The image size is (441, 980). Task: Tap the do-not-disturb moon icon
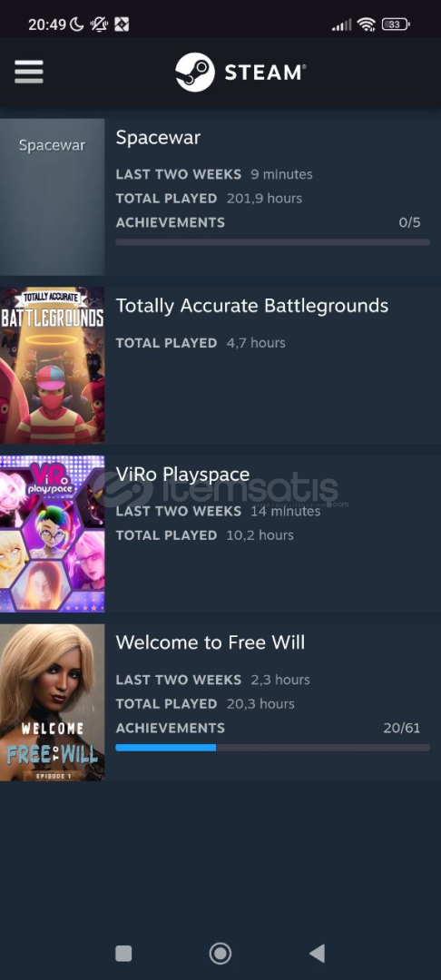[x=77, y=24]
